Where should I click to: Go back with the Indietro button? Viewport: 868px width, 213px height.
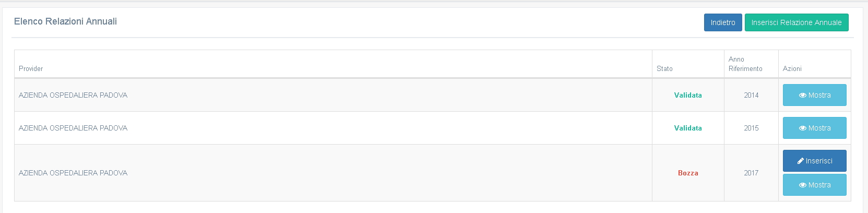(722, 22)
